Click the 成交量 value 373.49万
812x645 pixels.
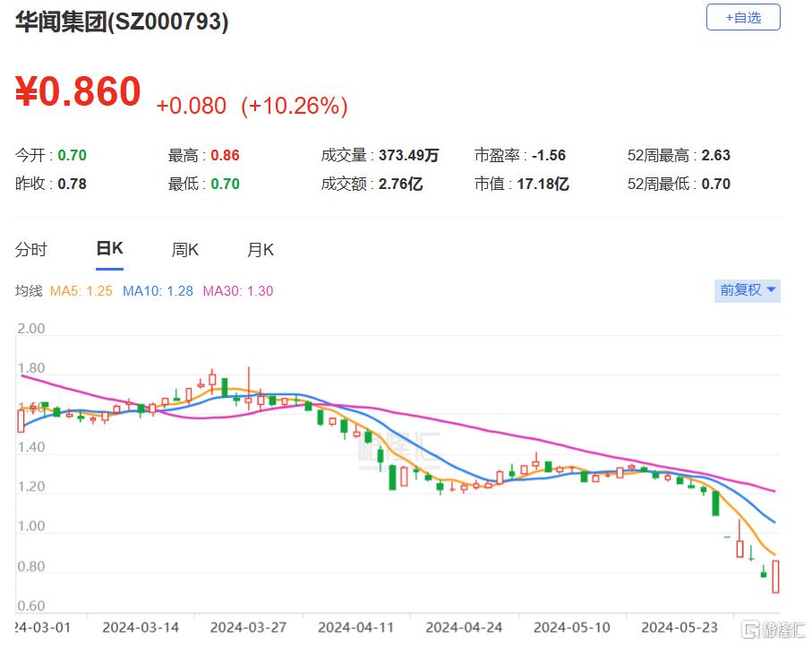408,155
